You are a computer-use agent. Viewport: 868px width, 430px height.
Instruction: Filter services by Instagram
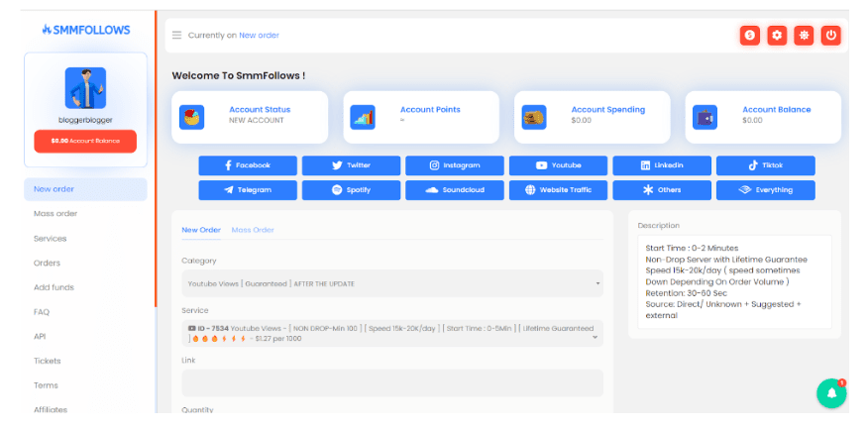(x=455, y=165)
